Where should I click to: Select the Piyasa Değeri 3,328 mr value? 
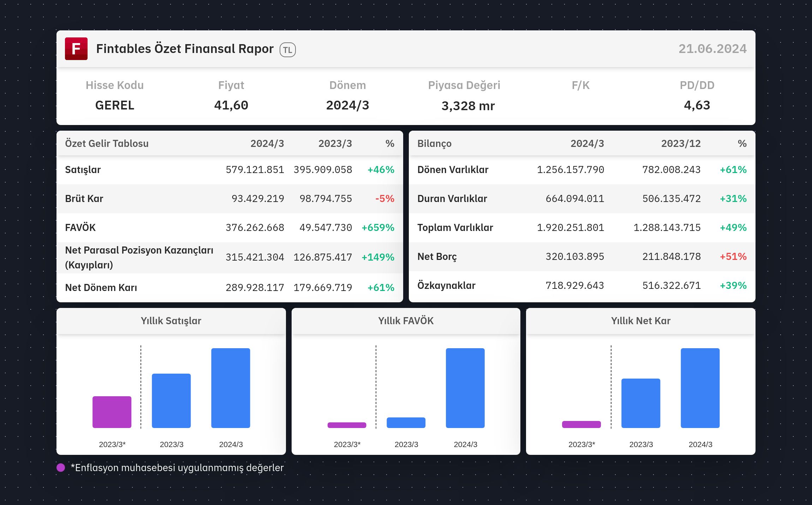click(468, 106)
